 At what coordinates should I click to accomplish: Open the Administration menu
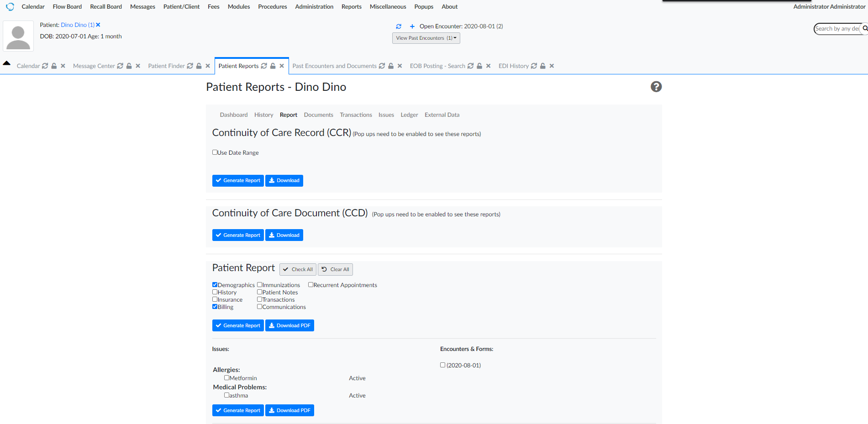point(314,6)
